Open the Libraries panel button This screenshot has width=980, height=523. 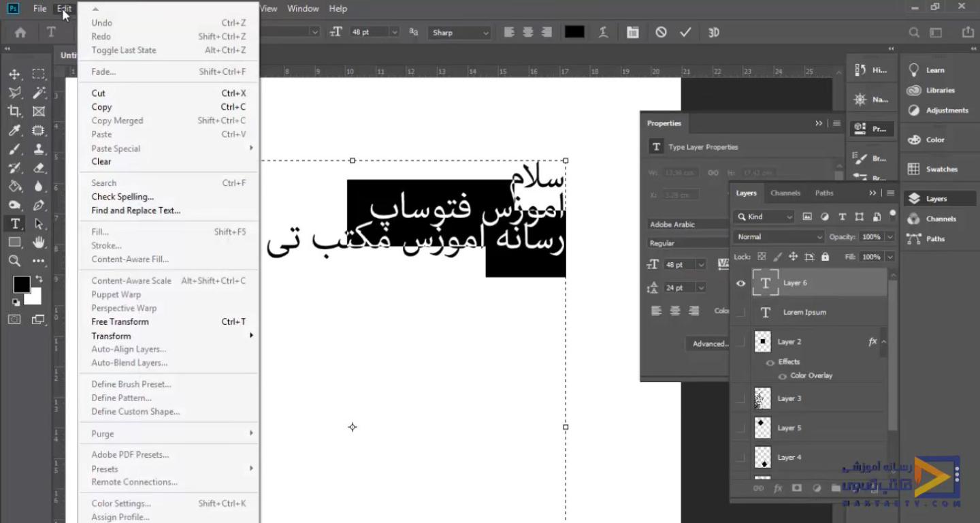coord(932,91)
